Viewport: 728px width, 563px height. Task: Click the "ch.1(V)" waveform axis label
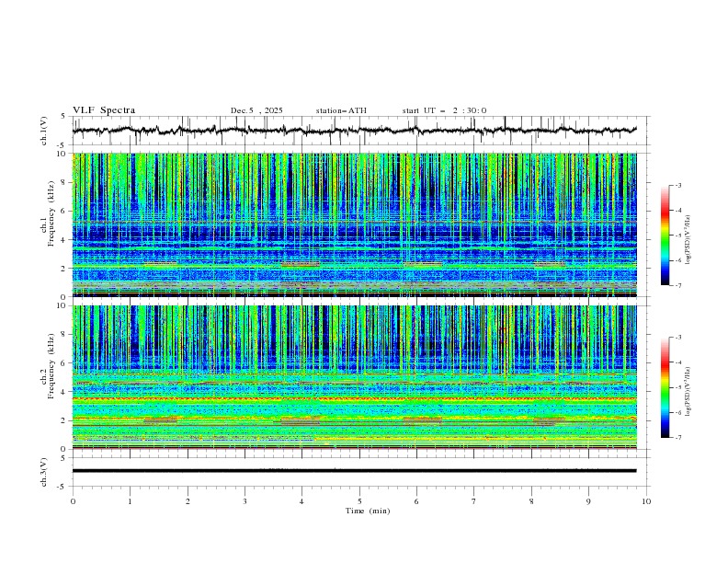click(x=44, y=131)
